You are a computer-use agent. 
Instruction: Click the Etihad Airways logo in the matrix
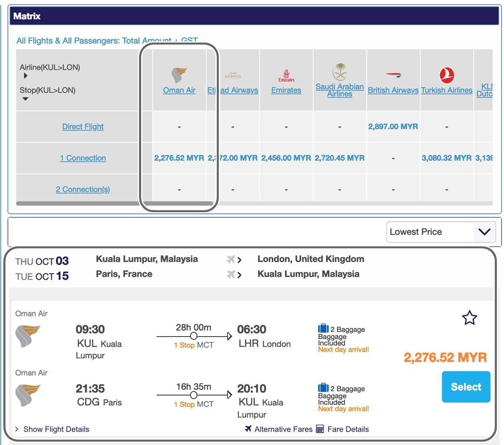pyautogui.click(x=233, y=75)
